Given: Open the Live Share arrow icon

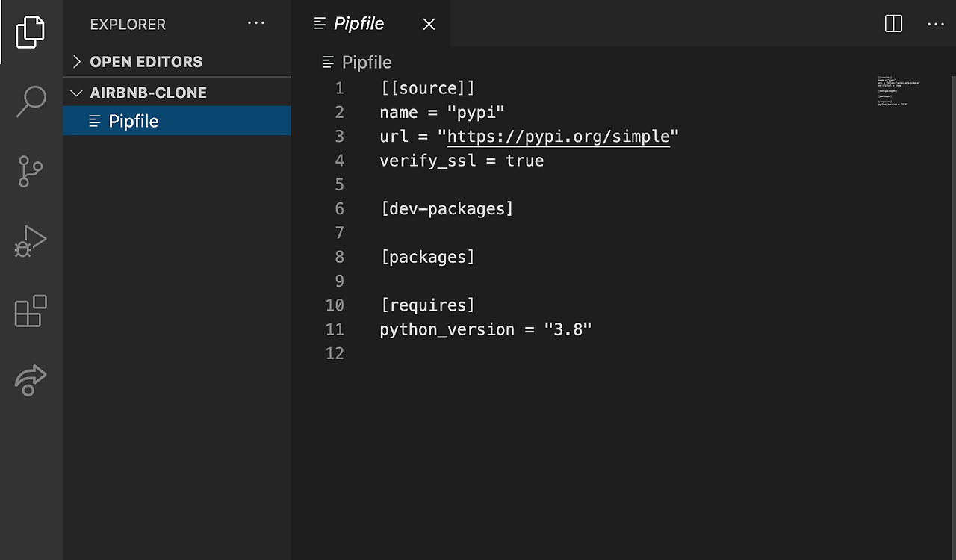Looking at the screenshot, I should 31,380.
